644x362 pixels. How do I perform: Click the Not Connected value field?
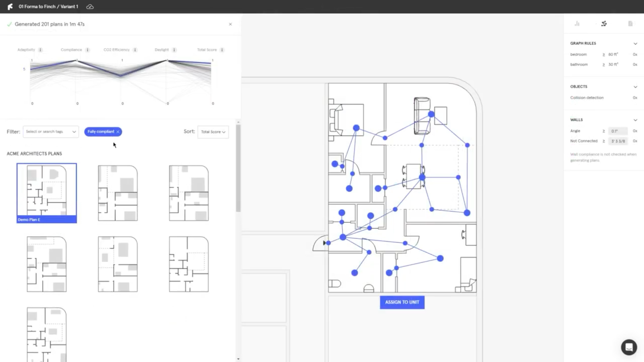click(618, 141)
